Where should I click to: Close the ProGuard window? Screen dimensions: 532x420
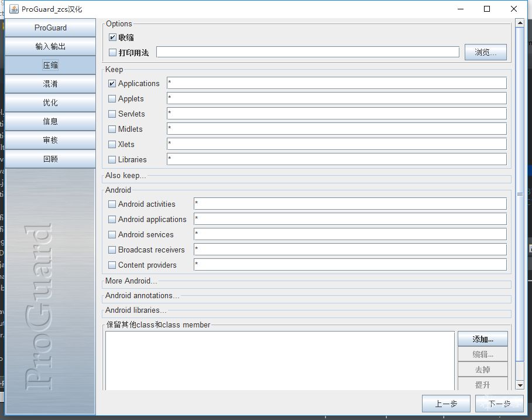pyautogui.click(x=514, y=9)
